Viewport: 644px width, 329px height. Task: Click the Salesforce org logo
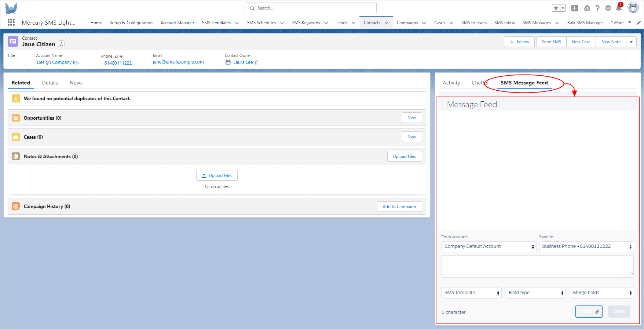click(x=11, y=8)
